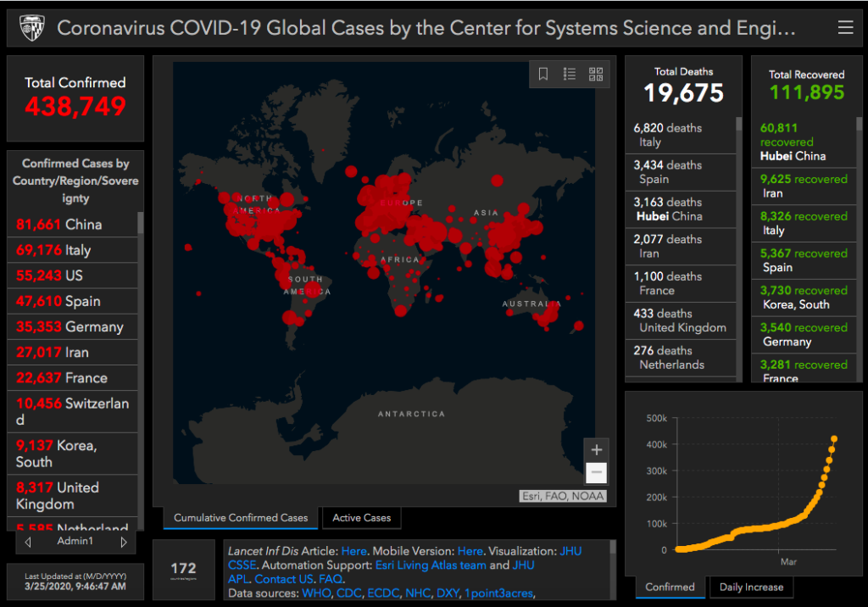Open map bookmarks

(543, 75)
